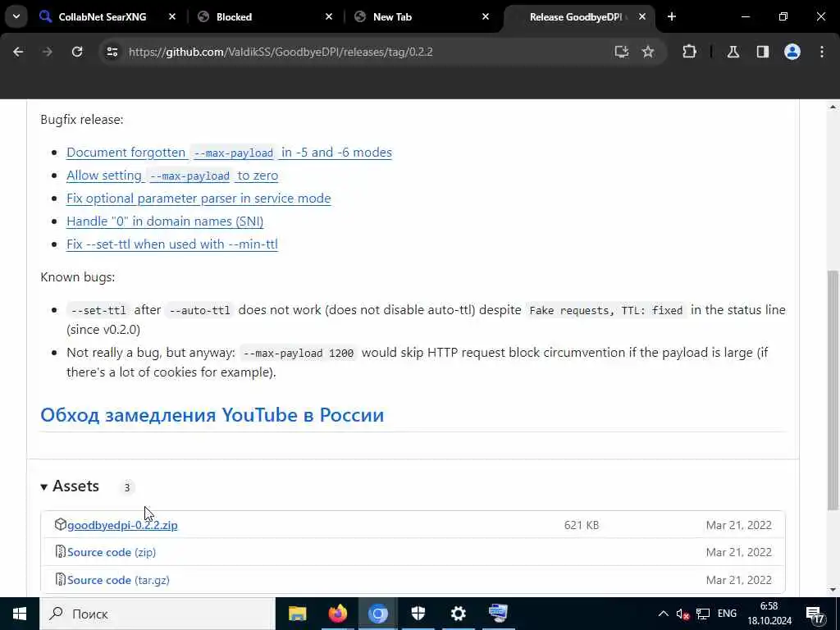Open Windows Security shield in taskbar
The image size is (840, 630).
click(418, 614)
